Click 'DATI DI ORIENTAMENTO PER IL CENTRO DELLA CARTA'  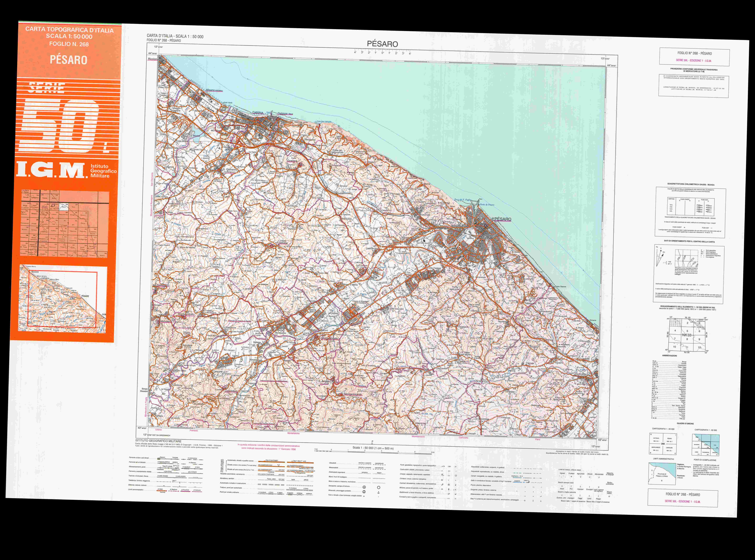pos(689,241)
